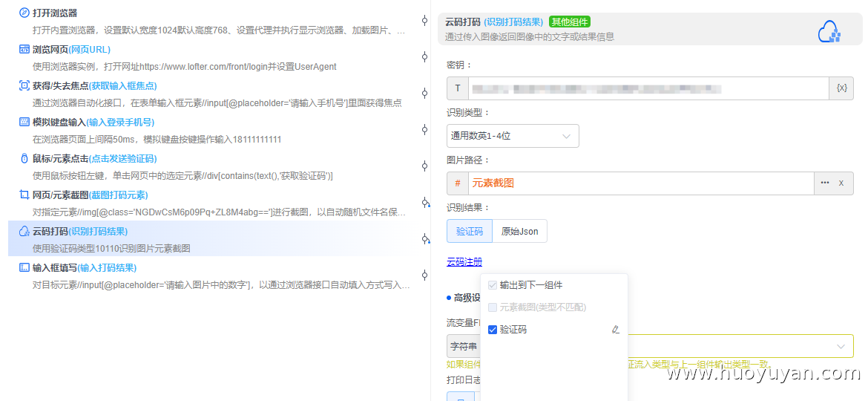Image resolution: width=868 pixels, height=401 pixels.
Task: Toggle the 元素截图(类型不匹配) checkbox
Action: (x=493, y=307)
